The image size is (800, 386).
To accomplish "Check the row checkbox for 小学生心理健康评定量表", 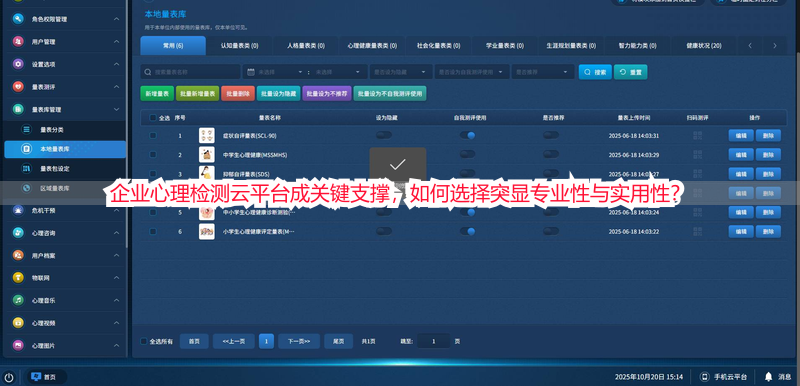I will pyautogui.click(x=153, y=231).
